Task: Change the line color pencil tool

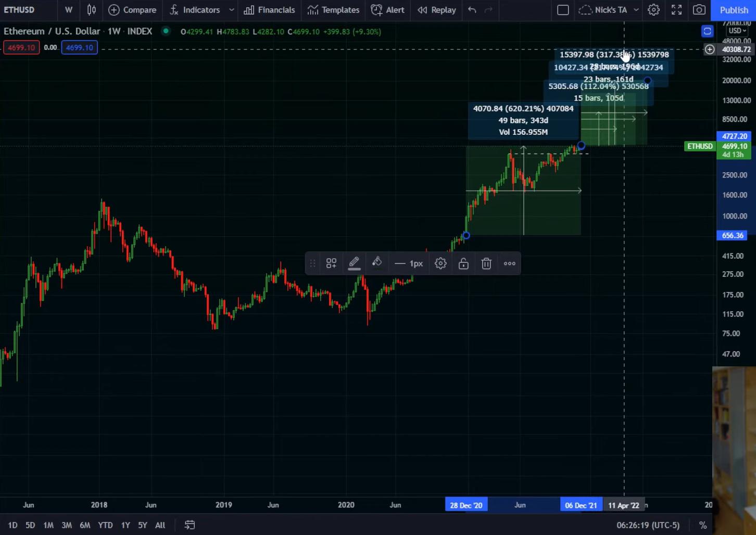Action: 354,263
